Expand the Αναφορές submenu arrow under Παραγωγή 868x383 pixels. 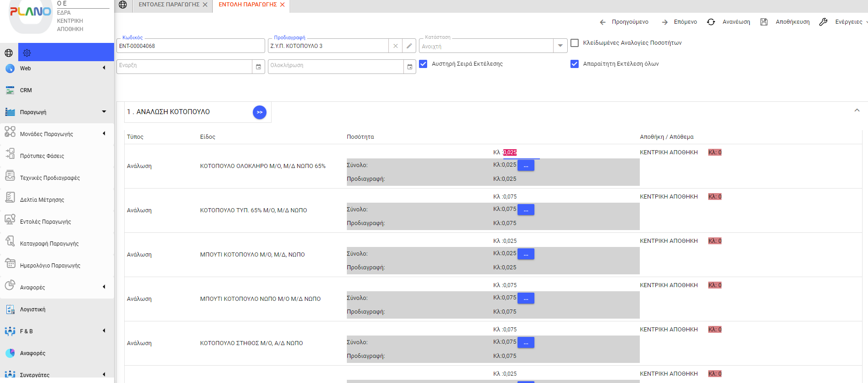(104, 287)
